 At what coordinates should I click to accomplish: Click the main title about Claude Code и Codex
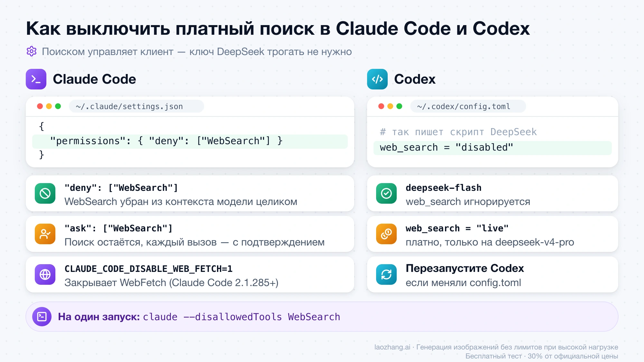pyautogui.click(x=278, y=28)
